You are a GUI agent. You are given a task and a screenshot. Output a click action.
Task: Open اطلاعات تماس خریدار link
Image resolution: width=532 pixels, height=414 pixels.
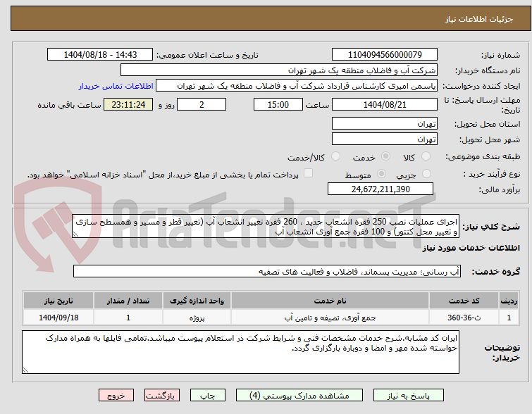pos(116,86)
